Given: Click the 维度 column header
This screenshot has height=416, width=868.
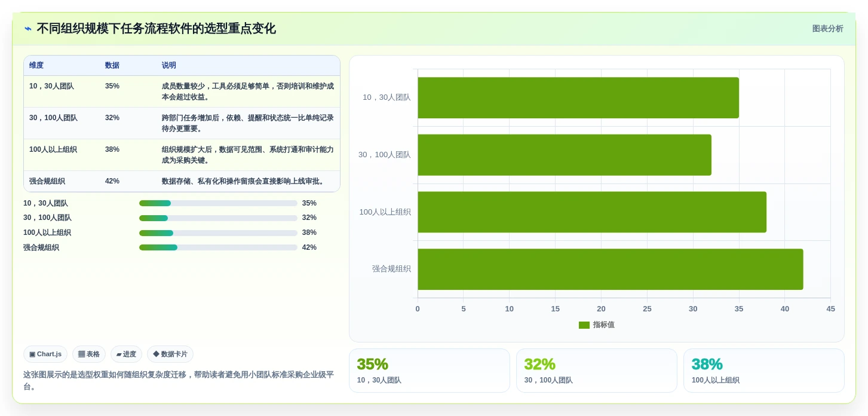Looking at the screenshot, I should (x=36, y=65).
